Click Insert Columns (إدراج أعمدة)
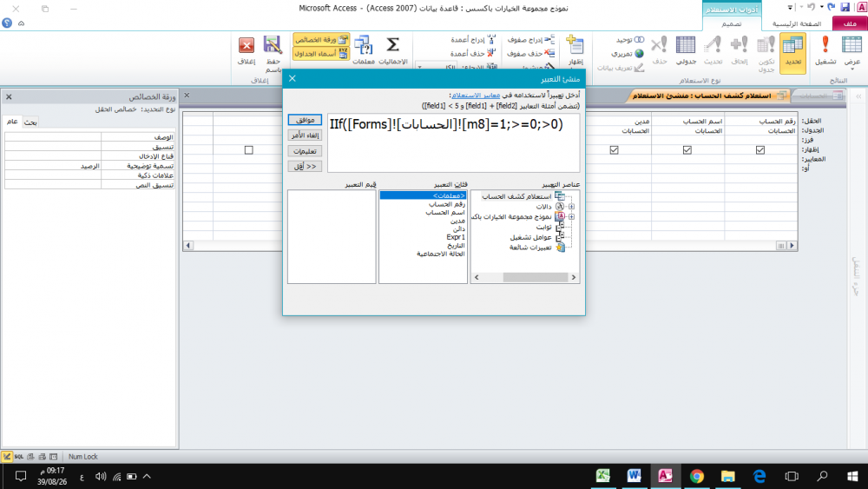Viewport: 868px width, 489px height. 473,40
